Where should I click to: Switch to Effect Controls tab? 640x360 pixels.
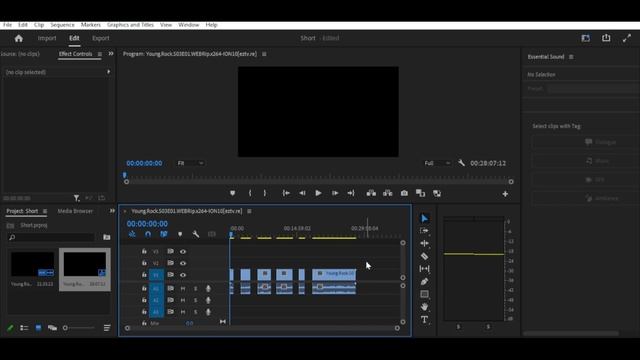[76, 54]
